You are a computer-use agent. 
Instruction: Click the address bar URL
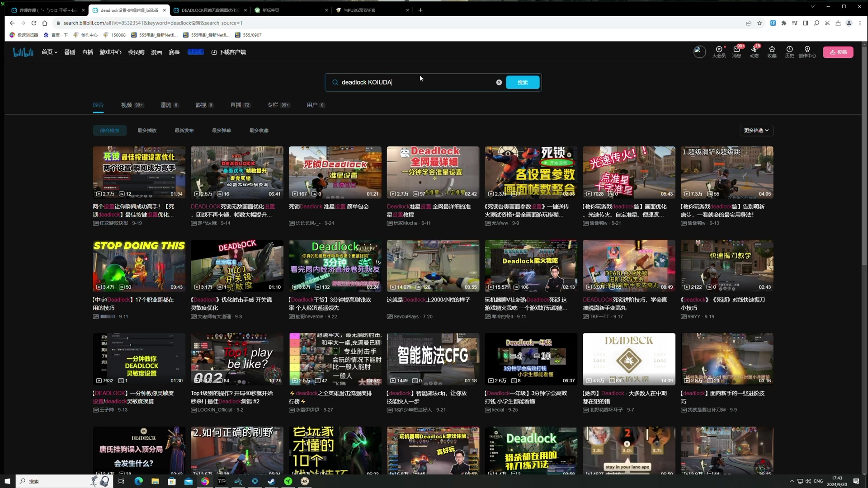153,23
